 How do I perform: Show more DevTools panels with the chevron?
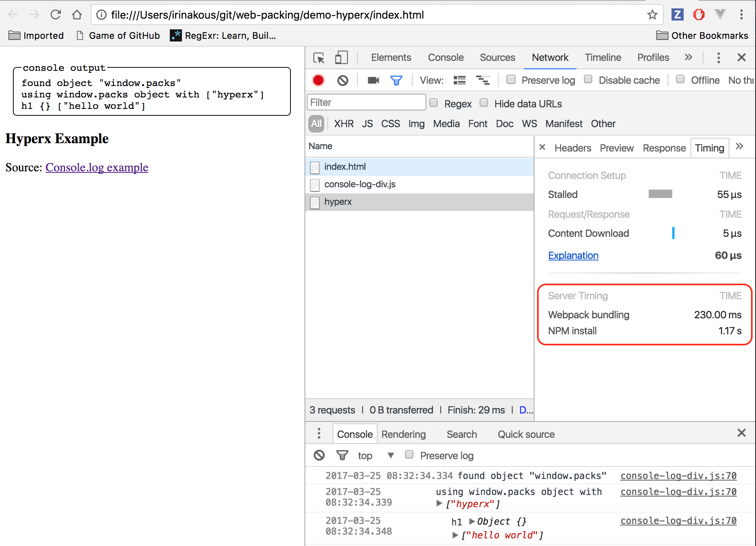pos(688,57)
